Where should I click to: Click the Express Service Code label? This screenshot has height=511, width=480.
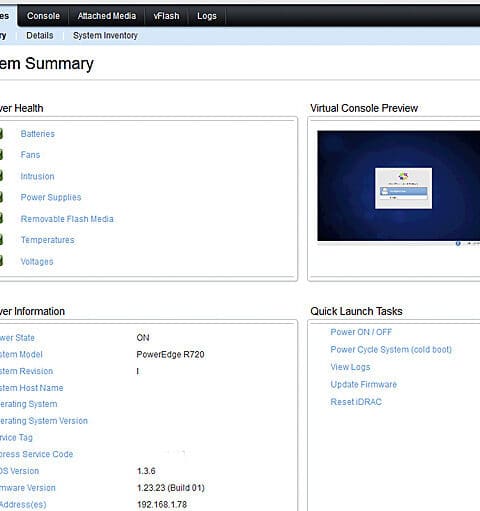point(36,454)
